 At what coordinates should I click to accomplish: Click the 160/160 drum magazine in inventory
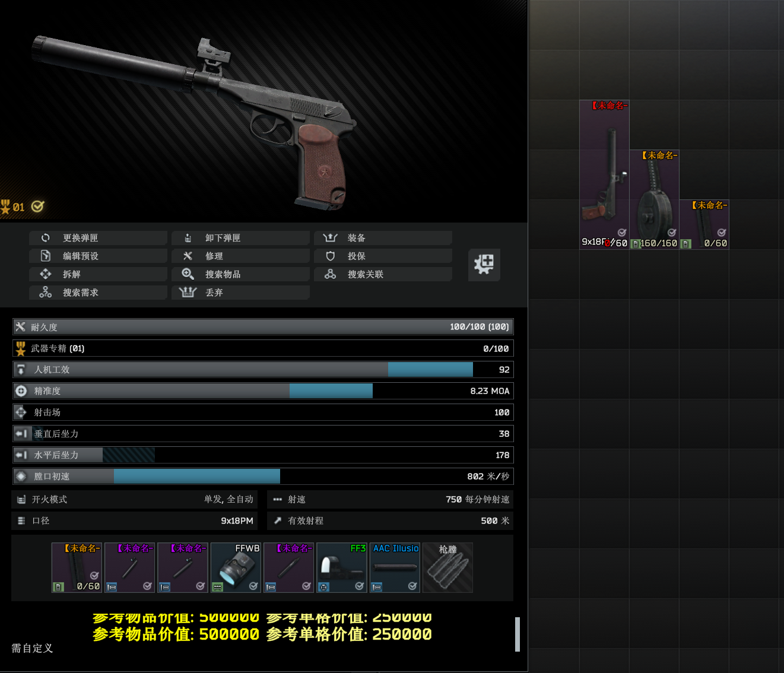click(x=654, y=199)
